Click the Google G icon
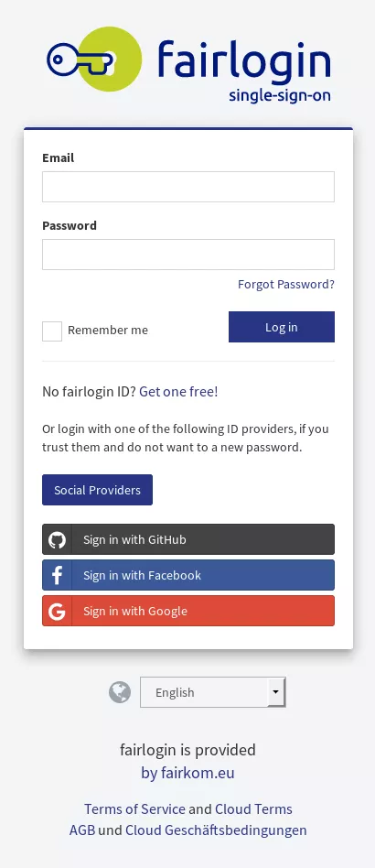 coord(57,611)
